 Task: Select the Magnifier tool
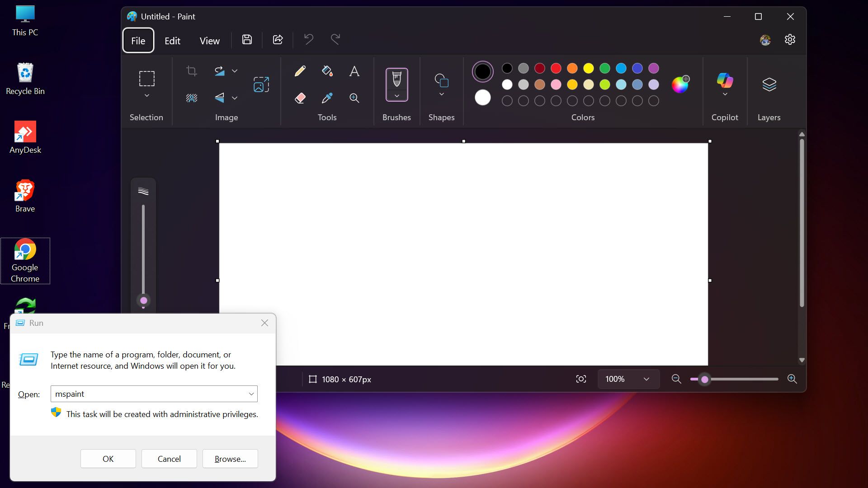(x=354, y=98)
